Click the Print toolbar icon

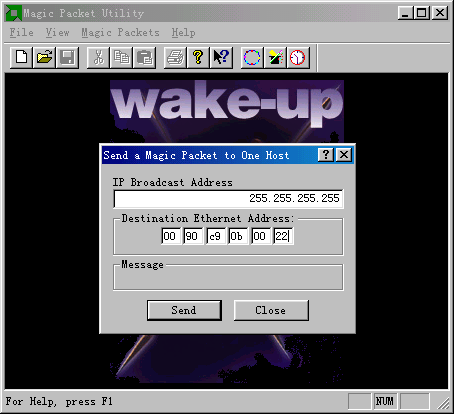[175, 57]
